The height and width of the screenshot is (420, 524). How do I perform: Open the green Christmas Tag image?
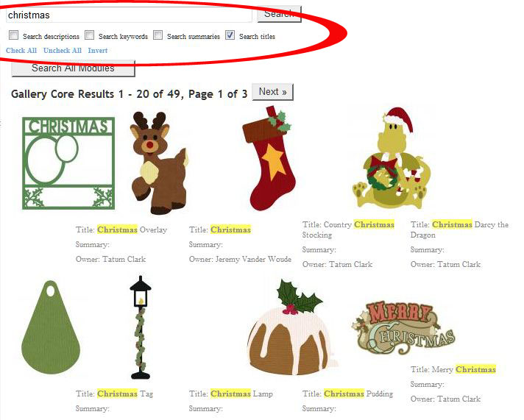tap(51, 327)
